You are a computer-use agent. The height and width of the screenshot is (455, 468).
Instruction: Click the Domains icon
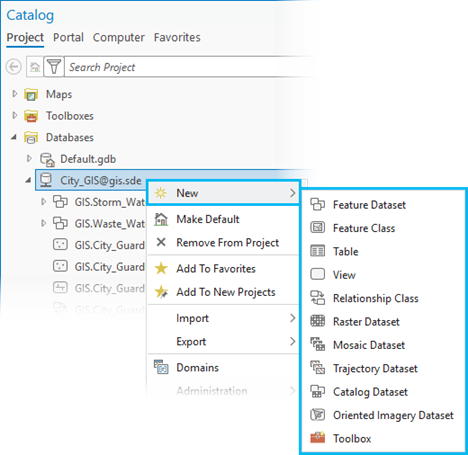click(x=161, y=367)
